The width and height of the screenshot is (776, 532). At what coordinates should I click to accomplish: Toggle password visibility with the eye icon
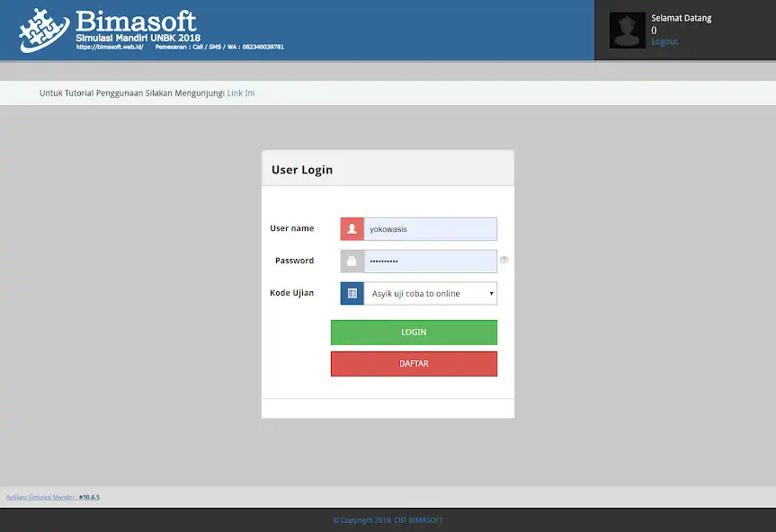(504, 260)
